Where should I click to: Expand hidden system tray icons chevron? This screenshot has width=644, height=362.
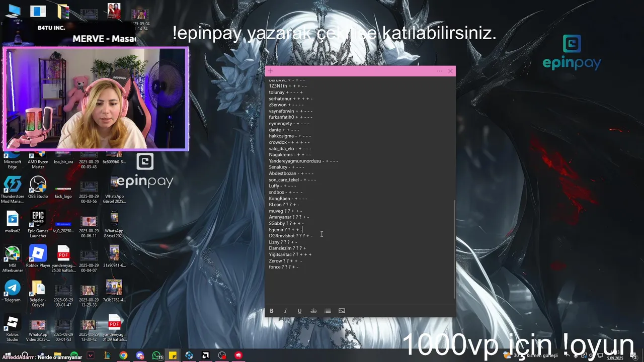[x=567, y=355]
